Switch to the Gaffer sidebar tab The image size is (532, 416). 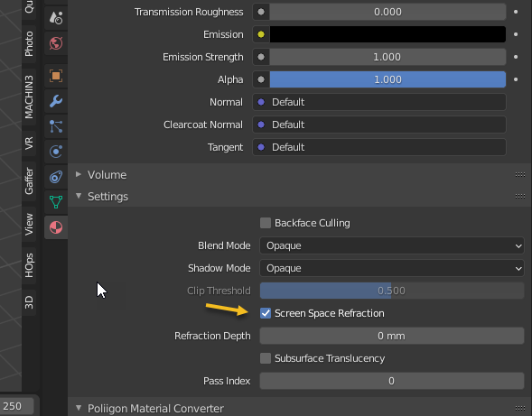click(29, 181)
